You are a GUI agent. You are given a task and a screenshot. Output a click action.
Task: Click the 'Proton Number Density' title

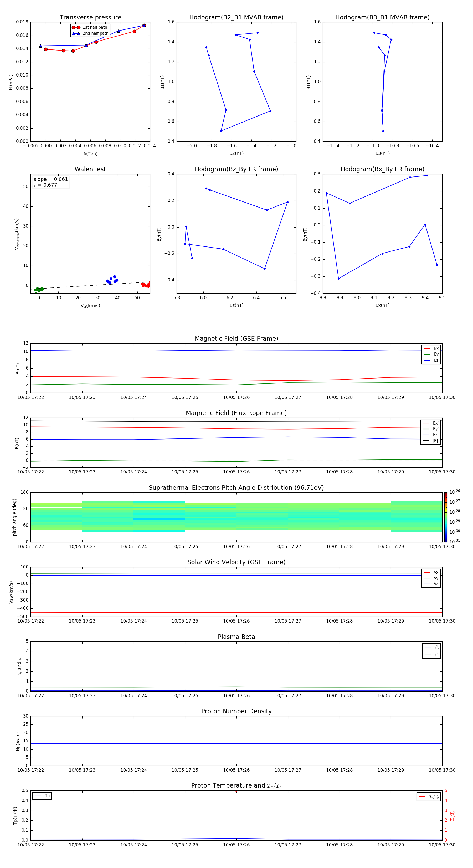coord(236,711)
